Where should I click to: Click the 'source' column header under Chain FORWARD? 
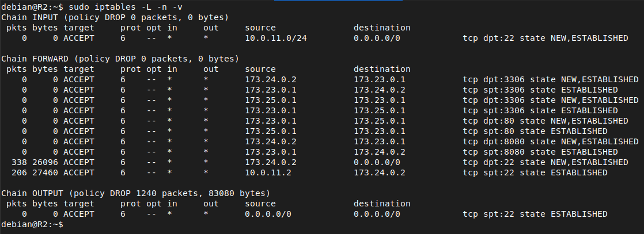[260, 69]
